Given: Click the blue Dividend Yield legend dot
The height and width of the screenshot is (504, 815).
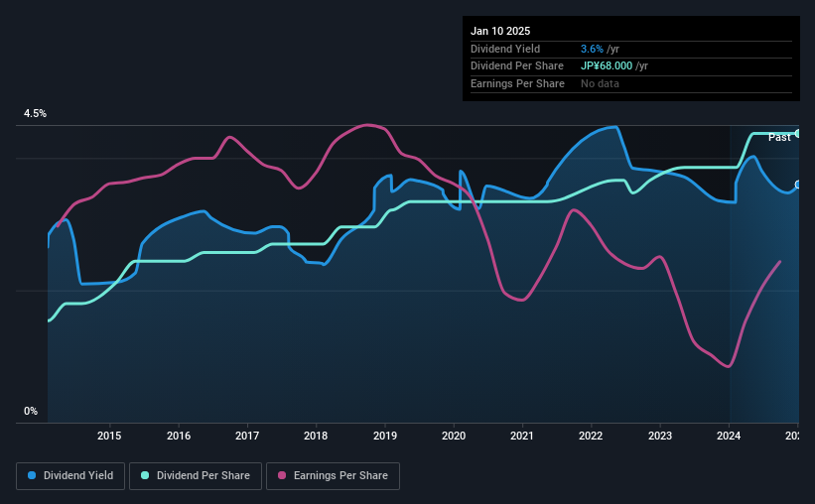Looking at the screenshot, I should [x=32, y=475].
